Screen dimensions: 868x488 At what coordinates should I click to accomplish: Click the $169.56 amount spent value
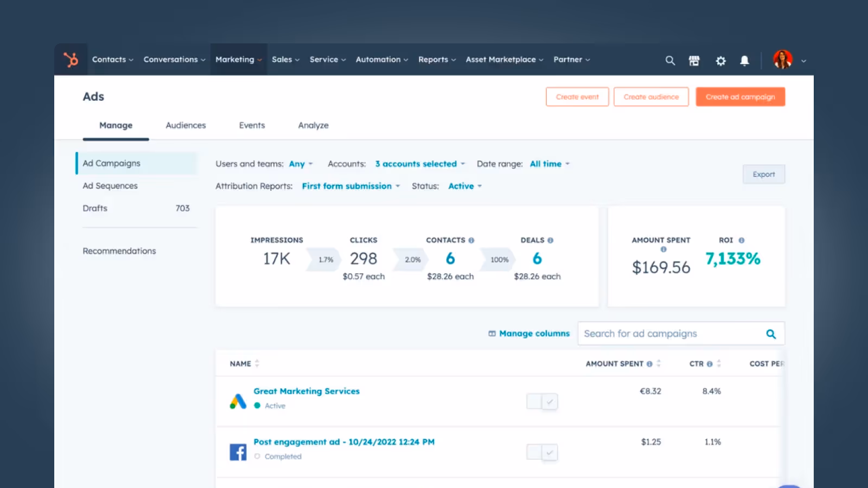coord(661,267)
